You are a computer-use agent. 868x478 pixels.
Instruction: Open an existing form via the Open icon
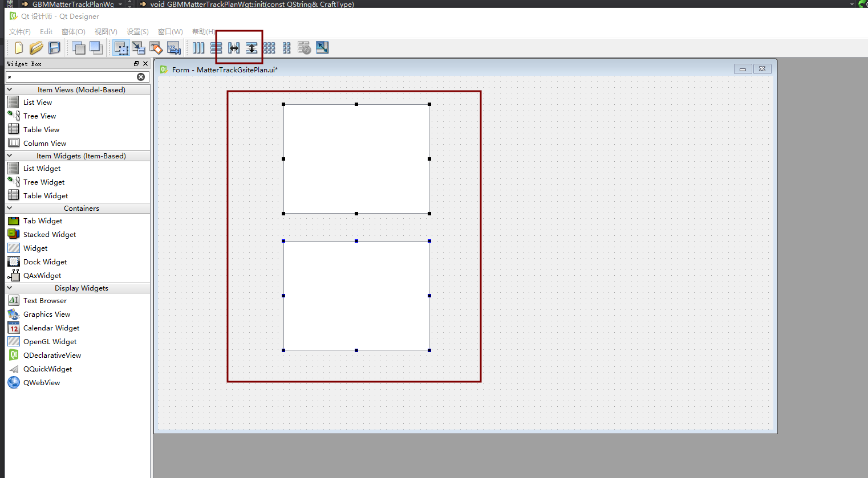[36, 48]
